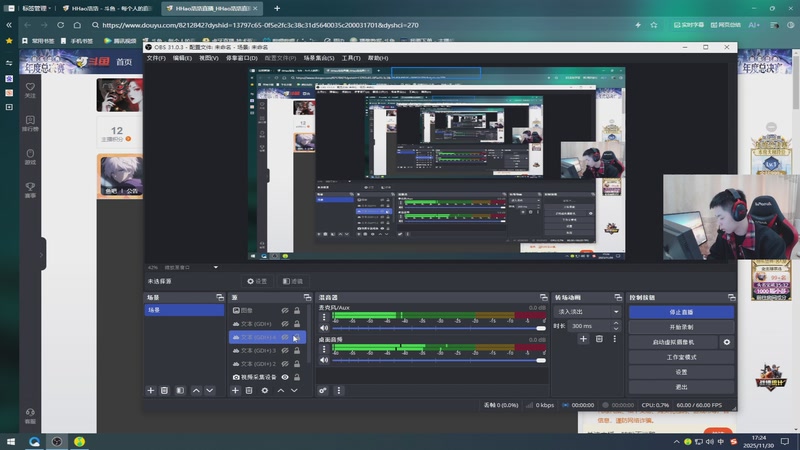Viewport: 800px width, 450px height.
Task: Toggle visibility of 图像 source
Action: click(285, 310)
